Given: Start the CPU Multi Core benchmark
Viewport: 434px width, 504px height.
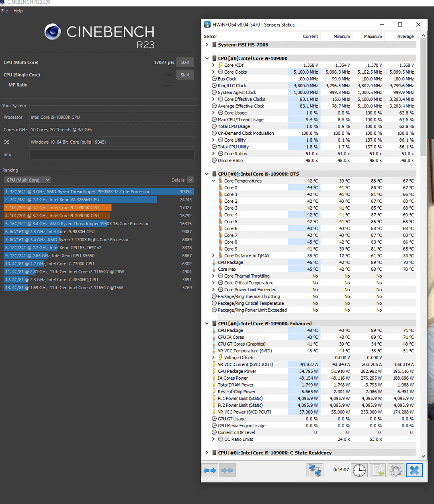Looking at the screenshot, I should pyautogui.click(x=185, y=62).
